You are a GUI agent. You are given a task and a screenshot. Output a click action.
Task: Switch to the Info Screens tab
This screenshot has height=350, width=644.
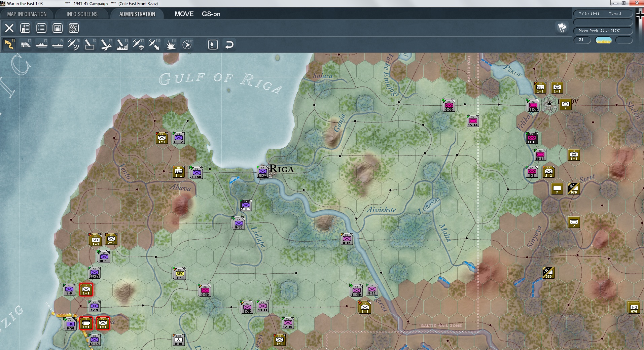point(82,14)
